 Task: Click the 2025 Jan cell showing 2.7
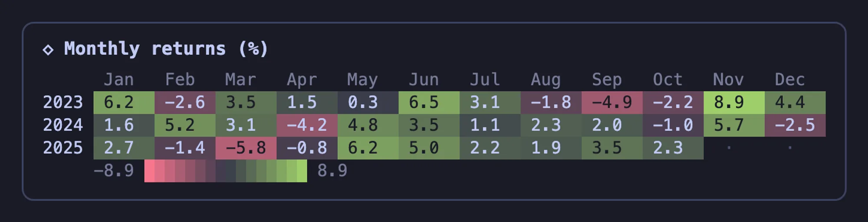tap(124, 148)
